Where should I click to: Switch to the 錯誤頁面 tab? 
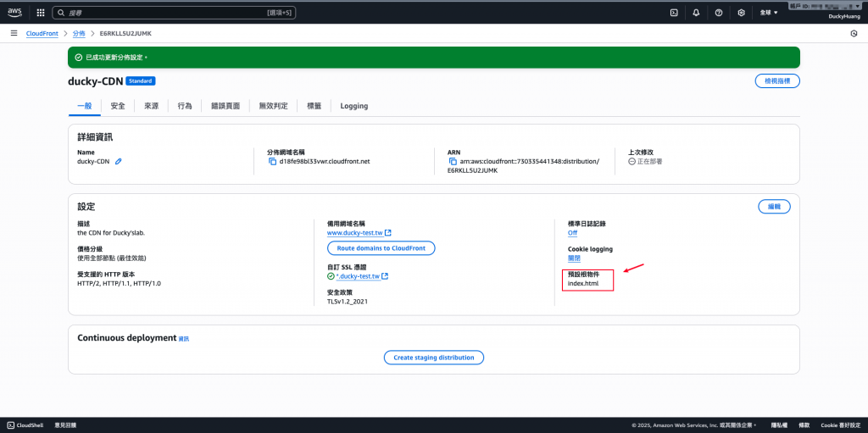click(225, 106)
